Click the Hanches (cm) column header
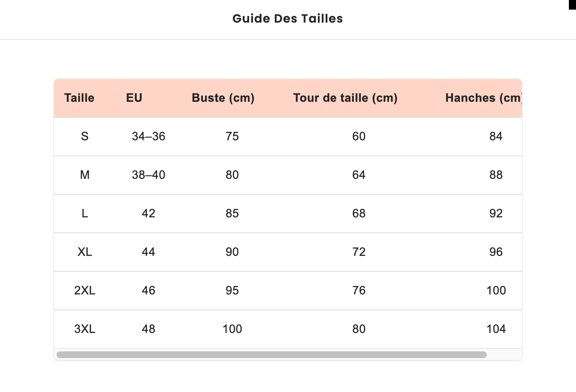This screenshot has width=576, height=392. coord(483,98)
